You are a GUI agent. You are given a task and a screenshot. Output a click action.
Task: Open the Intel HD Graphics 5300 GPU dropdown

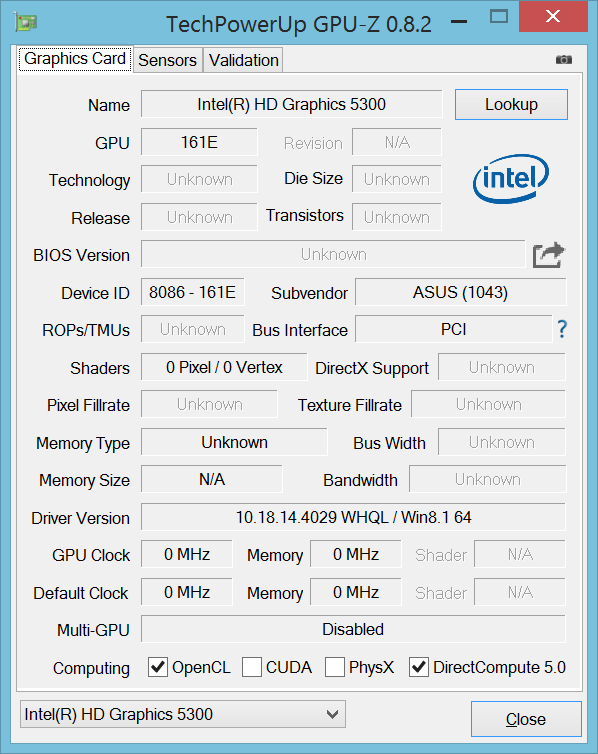[183, 714]
